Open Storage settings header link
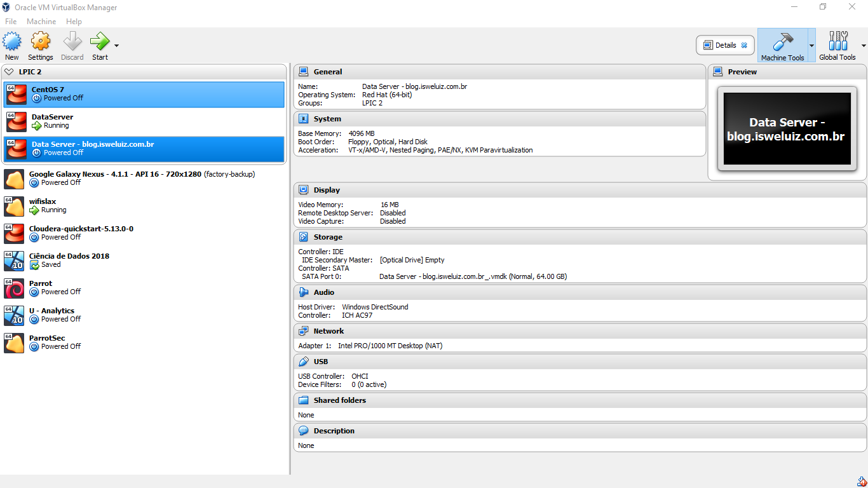This screenshot has height=488, width=868. pos(328,237)
